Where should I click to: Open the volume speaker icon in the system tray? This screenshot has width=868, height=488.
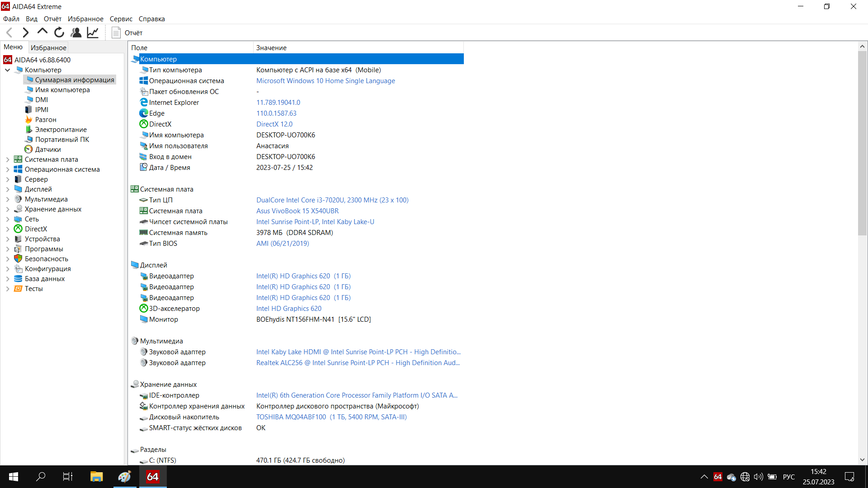click(x=759, y=477)
